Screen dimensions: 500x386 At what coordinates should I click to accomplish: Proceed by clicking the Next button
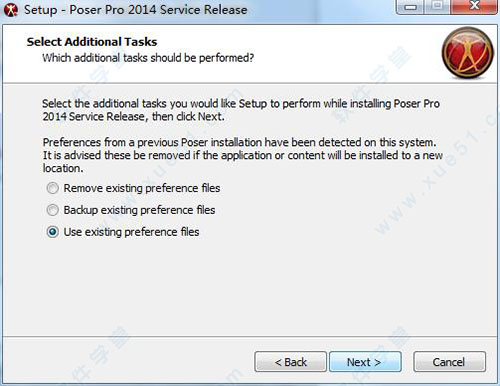pyautogui.click(x=365, y=362)
